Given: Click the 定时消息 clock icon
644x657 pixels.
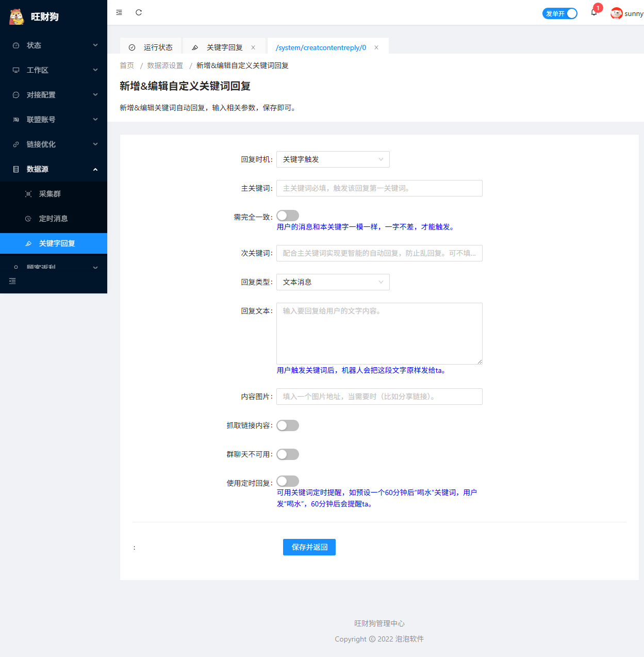Looking at the screenshot, I should pos(28,219).
